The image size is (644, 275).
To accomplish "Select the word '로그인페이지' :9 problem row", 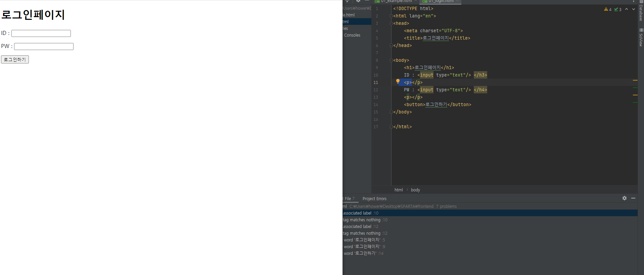I will pos(490,247).
